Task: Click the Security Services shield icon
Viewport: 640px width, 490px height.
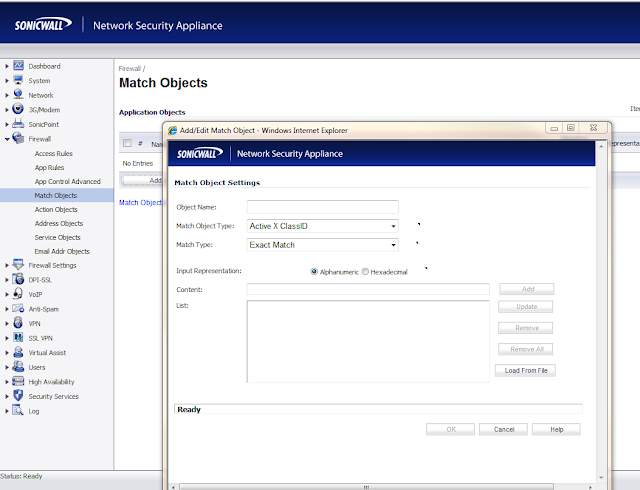Action: pos(18,395)
